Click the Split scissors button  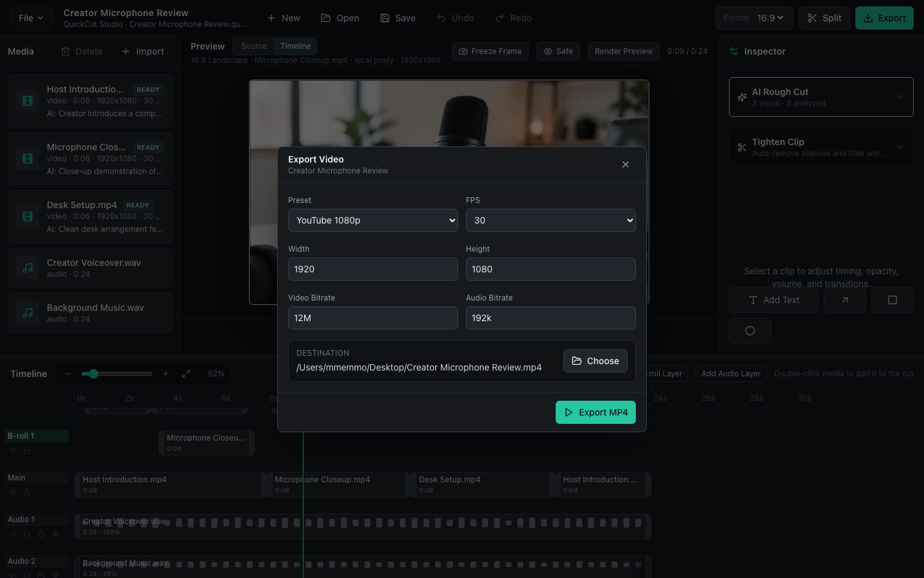pyautogui.click(x=825, y=18)
